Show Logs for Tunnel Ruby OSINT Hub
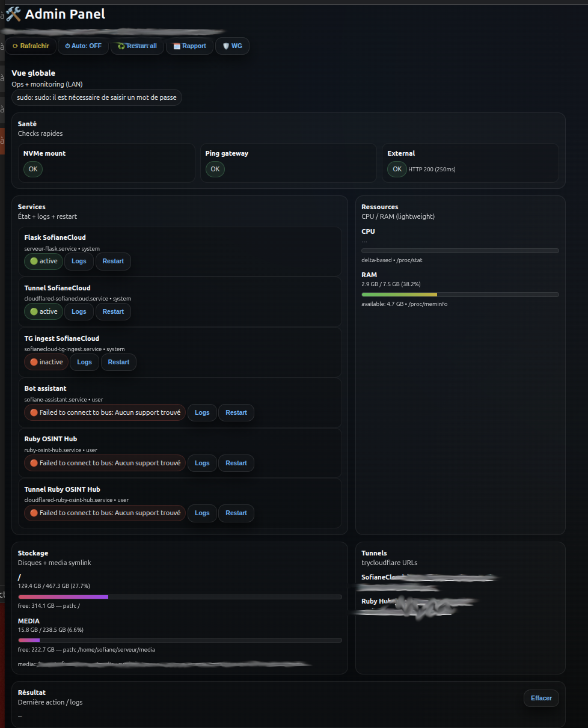The image size is (588, 728). pyautogui.click(x=202, y=513)
